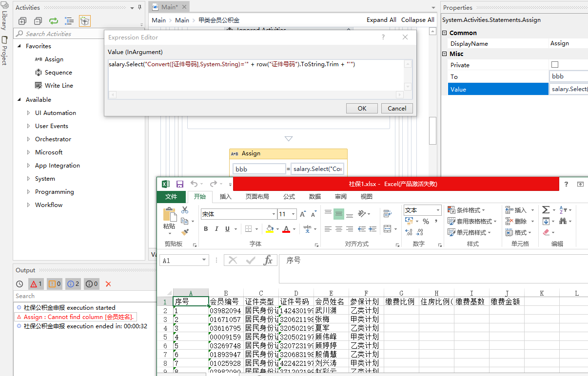Toggle info filter showing 2 messages
Screen dimensions: 588x376
pos(73,284)
